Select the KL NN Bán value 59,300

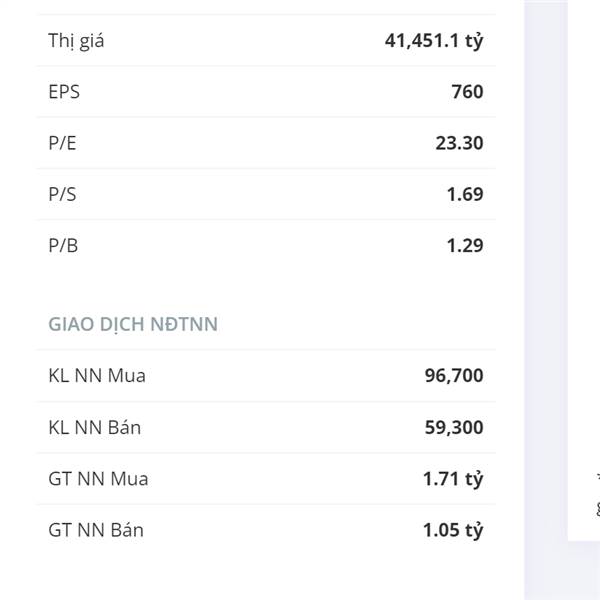coord(454,427)
